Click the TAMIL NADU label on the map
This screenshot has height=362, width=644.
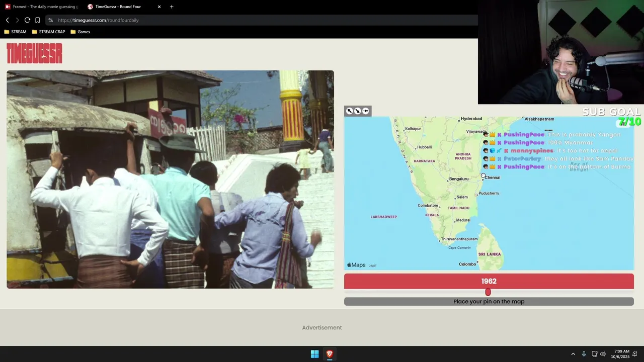[x=458, y=208]
